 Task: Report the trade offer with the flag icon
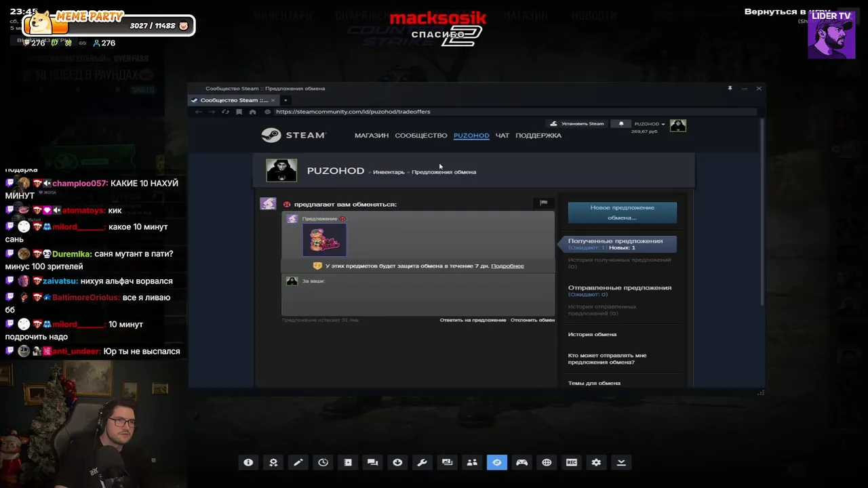tap(543, 203)
